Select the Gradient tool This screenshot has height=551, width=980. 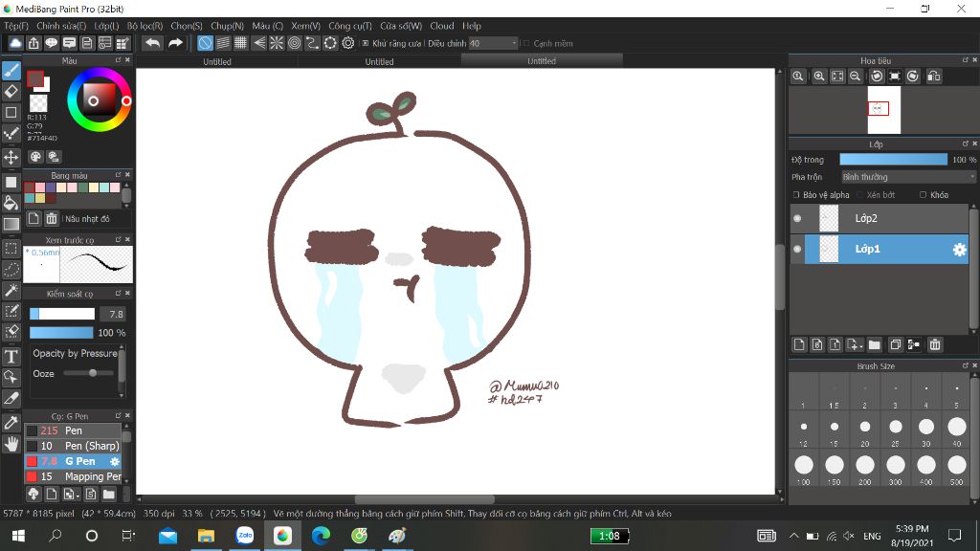point(11,224)
